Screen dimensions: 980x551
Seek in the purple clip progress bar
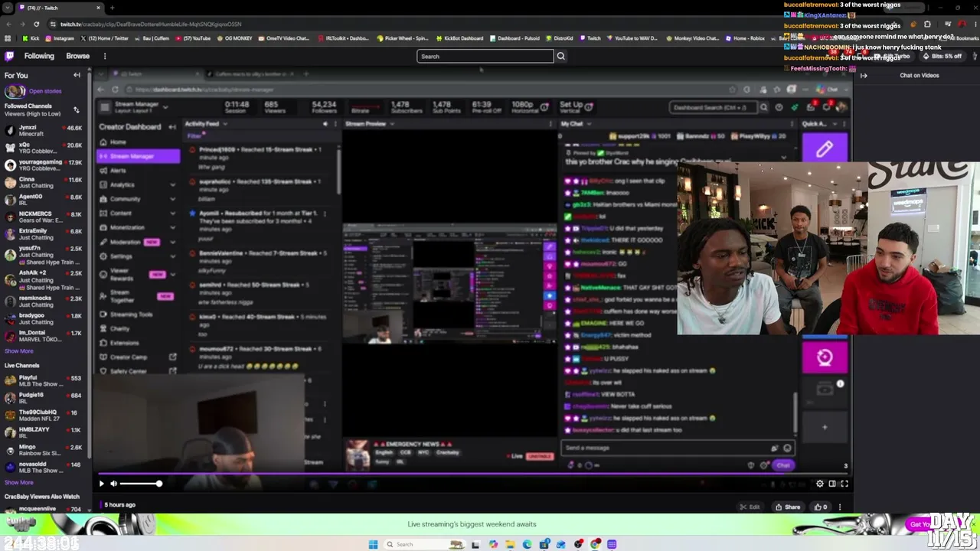coord(473,474)
